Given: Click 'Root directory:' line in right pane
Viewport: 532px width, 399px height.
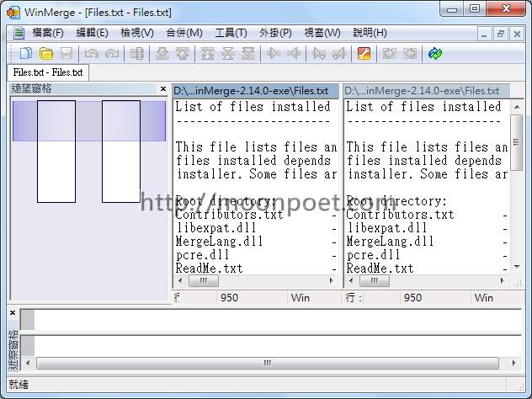Looking at the screenshot, I should pyautogui.click(x=396, y=201).
